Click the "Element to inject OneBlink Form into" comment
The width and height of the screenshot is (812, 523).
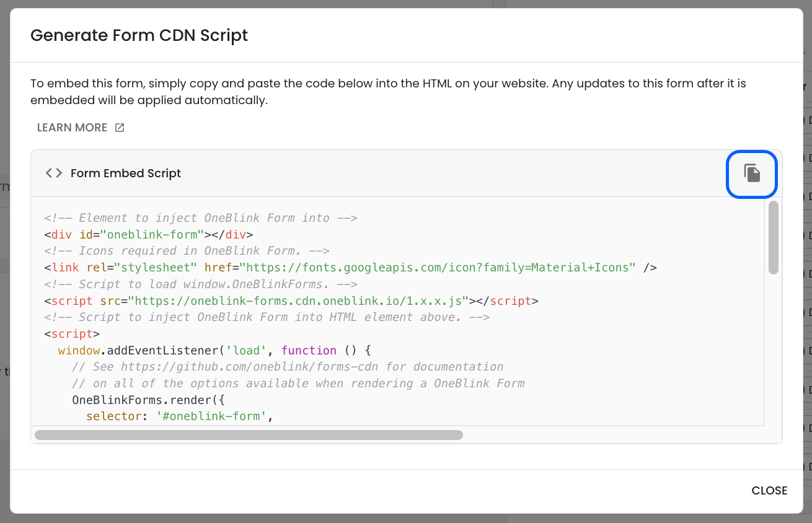pos(201,218)
